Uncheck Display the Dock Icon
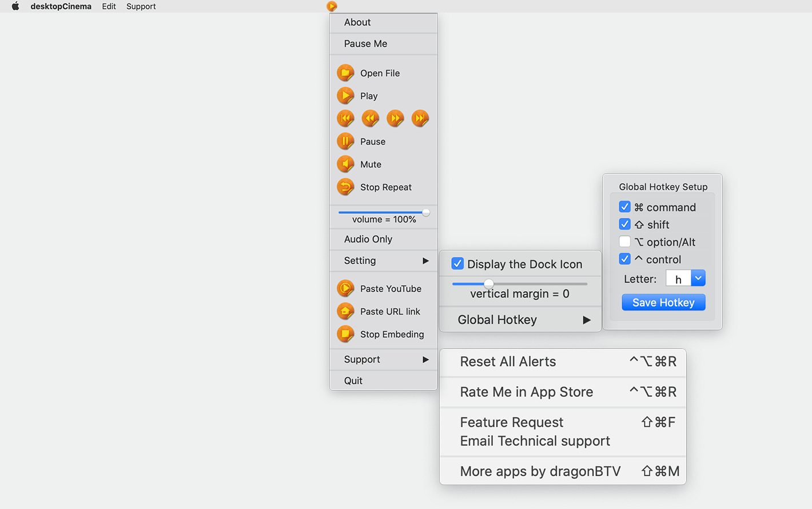Viewport: 812px width, 509px height. tap(457, 264)
